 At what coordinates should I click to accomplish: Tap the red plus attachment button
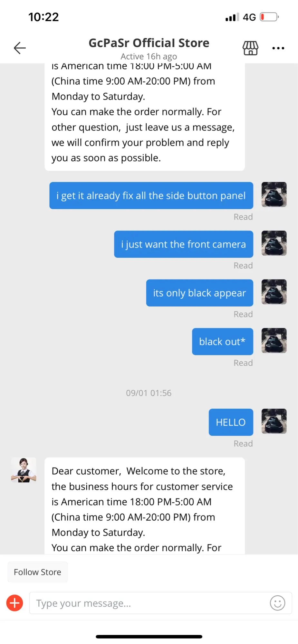[x=15, y=603]
